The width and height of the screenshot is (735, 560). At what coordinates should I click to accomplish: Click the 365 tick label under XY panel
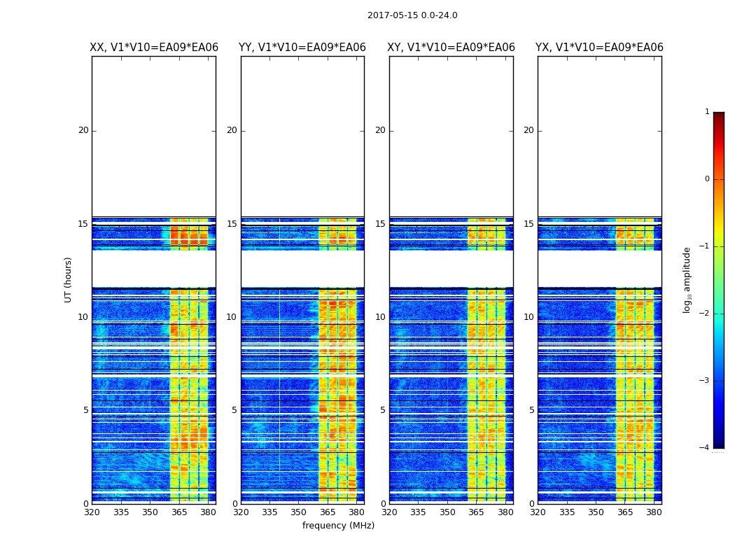pyautogui.click(x=476, y=512)
